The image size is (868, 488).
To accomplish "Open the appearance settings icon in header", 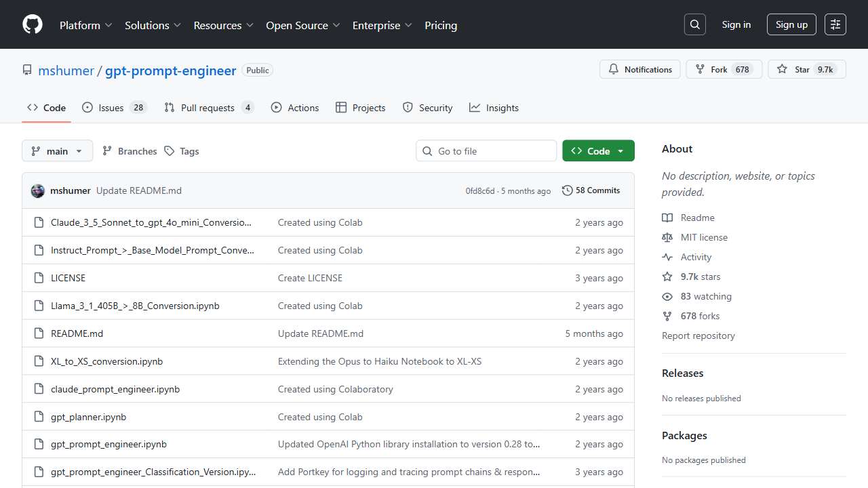I will click(835, 24).
